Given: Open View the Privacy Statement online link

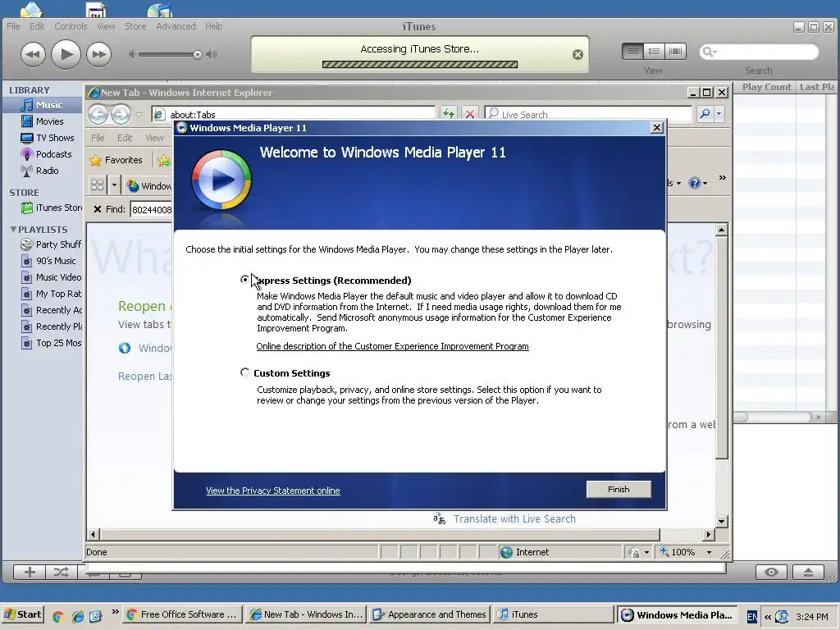Looking at the screenshot, I should coord(272,491).
